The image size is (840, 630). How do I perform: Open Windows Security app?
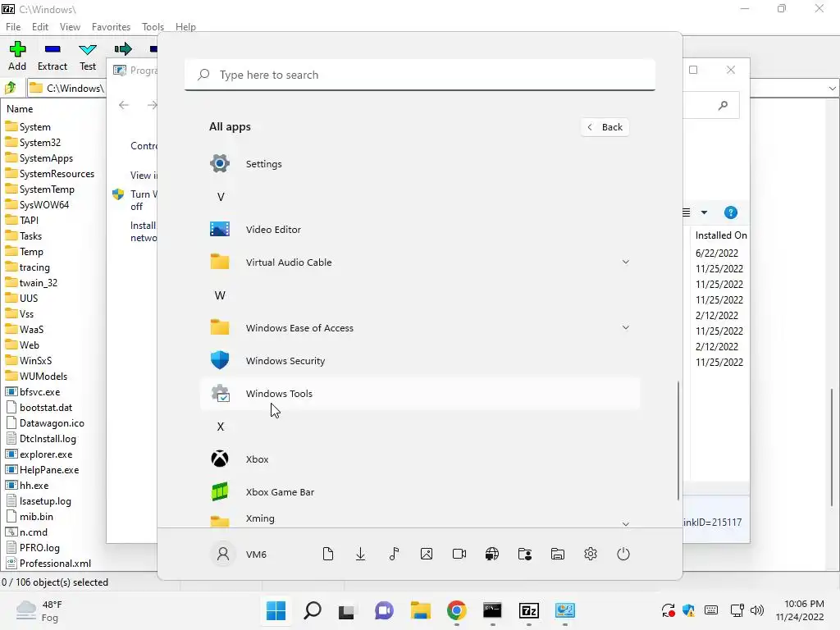(419, 361)
